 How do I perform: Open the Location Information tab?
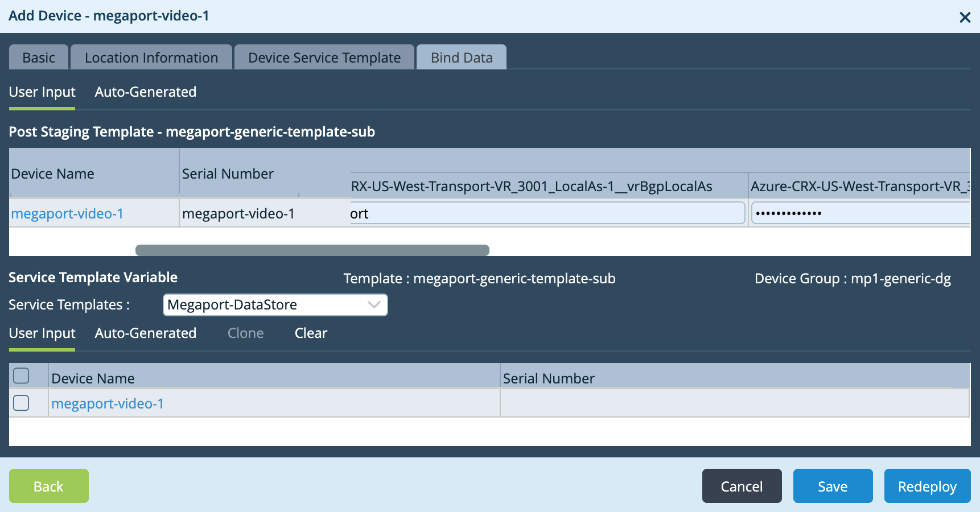point(151,57)
